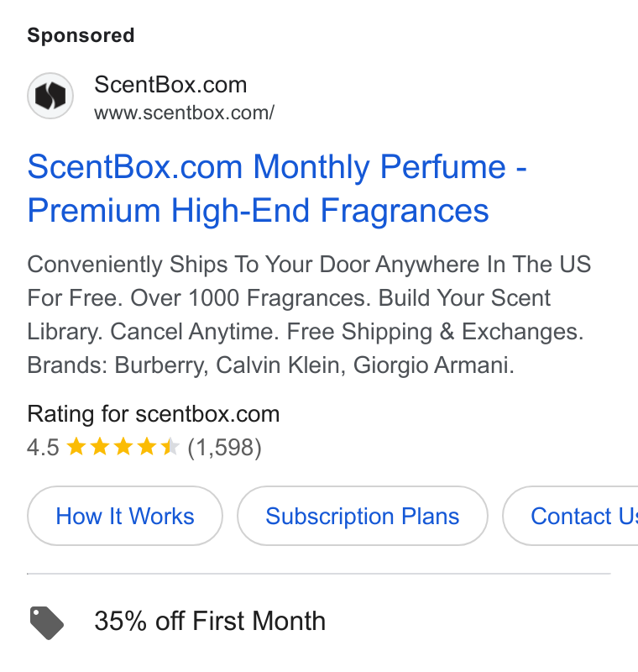This screenshot has height=672, width=638.
Task: Click the Free Shipping & Exchanges text
Action: 435,332
